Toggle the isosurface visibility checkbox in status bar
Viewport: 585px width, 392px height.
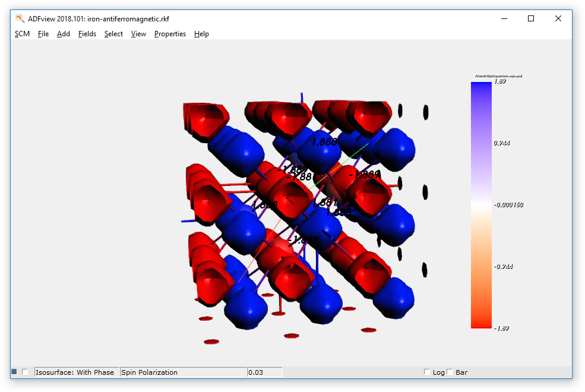tap(25, 371)
